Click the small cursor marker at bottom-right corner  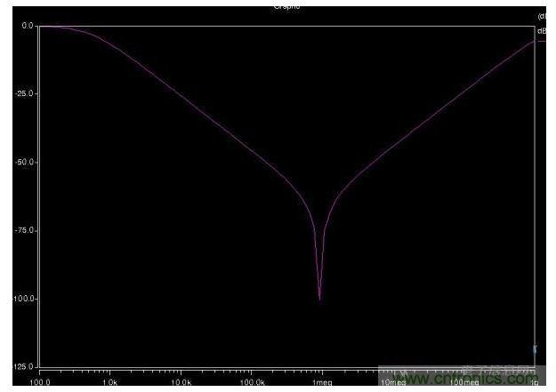(x=535, y=350)
